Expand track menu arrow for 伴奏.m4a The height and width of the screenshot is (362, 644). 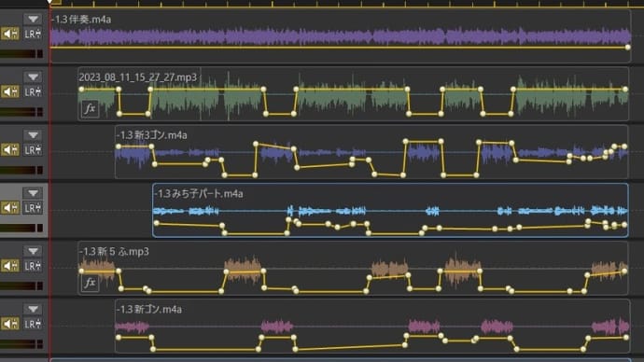(x=33, y=19)
